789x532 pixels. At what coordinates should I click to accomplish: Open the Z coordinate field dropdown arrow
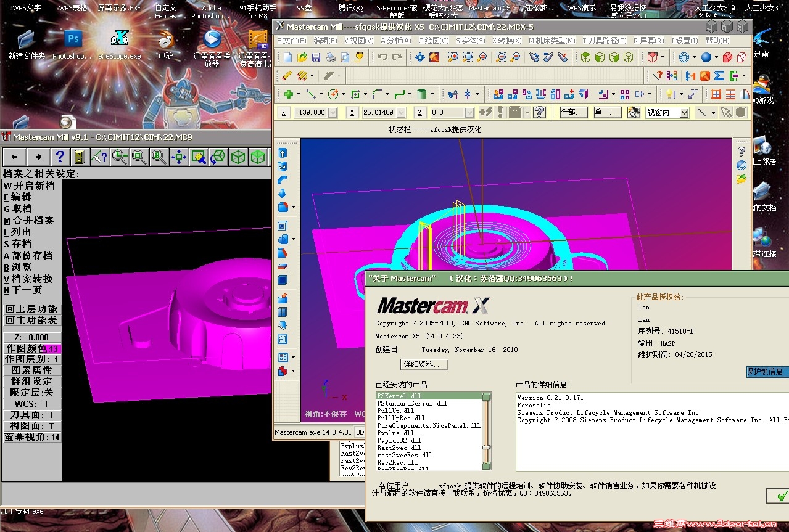[x=469, y=112]
